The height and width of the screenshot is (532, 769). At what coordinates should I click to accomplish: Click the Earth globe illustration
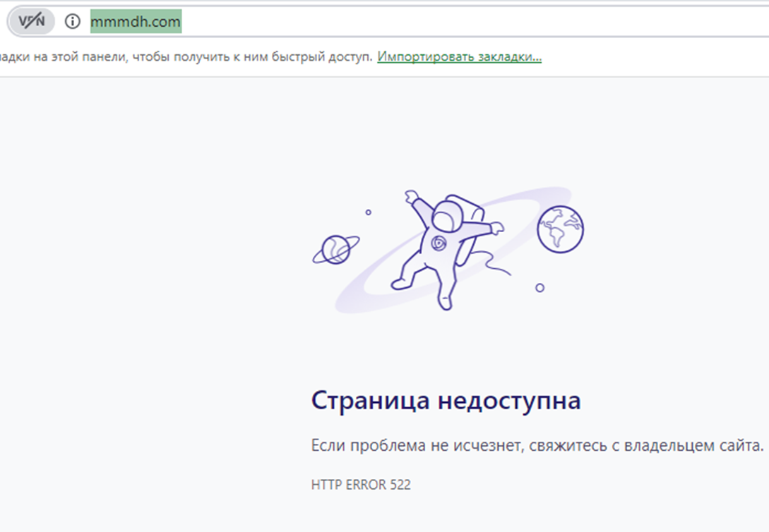pyautogui.click(x=560, y=229)
